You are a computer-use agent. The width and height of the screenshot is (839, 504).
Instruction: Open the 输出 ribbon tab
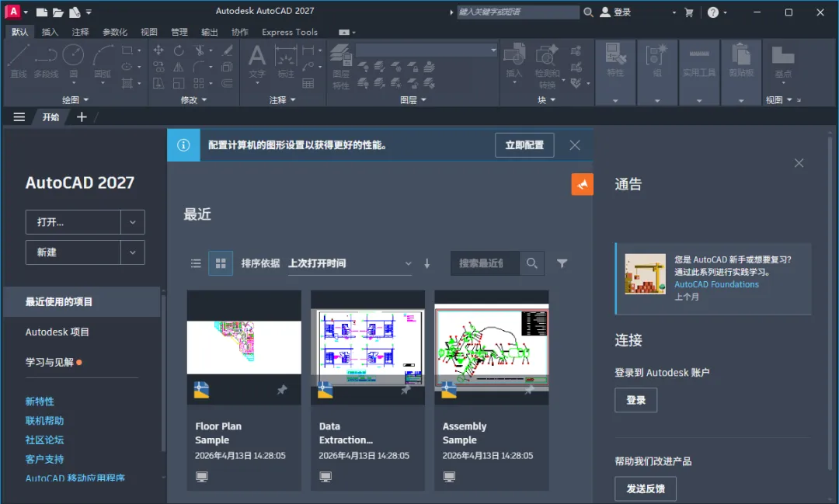pos(209,32)
